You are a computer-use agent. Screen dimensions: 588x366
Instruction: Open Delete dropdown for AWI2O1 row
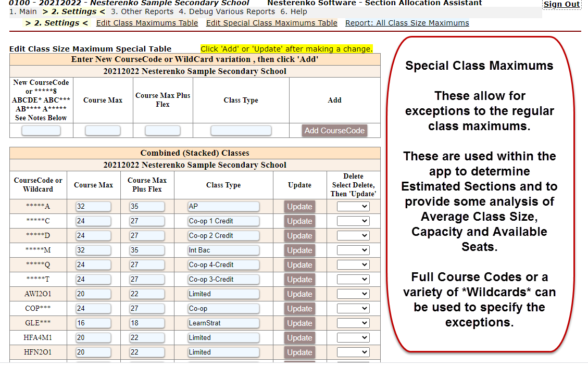coord(353,294)
